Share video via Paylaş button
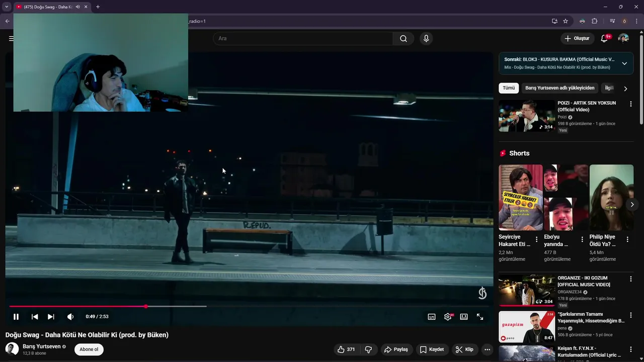This screenshot has height=362, width=644. 396,349
